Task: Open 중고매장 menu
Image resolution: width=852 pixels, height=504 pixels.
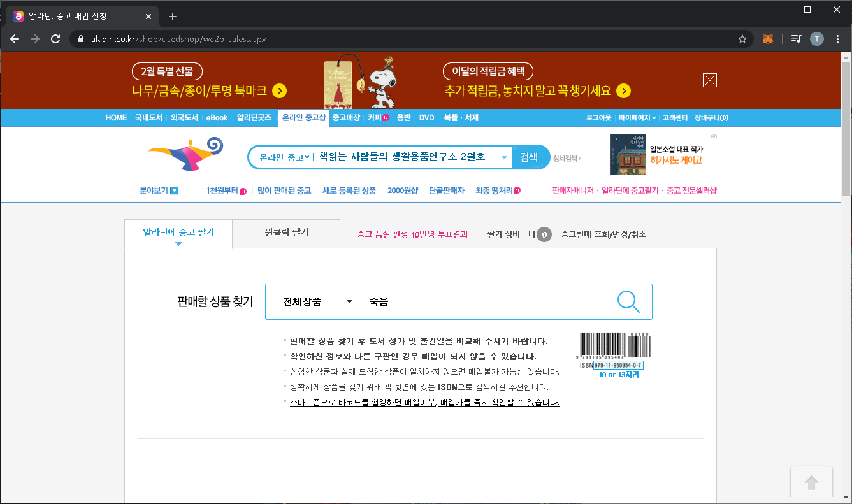Action: [x=346, y=118]
